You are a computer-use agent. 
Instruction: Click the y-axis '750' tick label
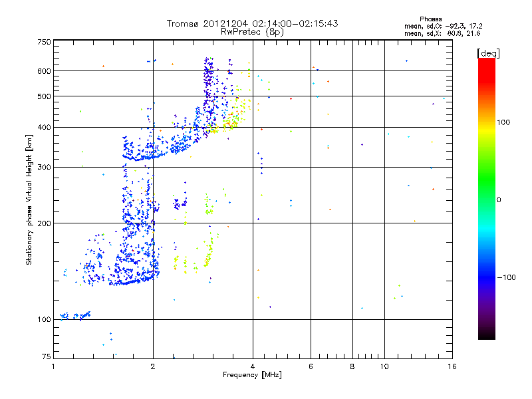pyautogui.click(x=44, y=42)
